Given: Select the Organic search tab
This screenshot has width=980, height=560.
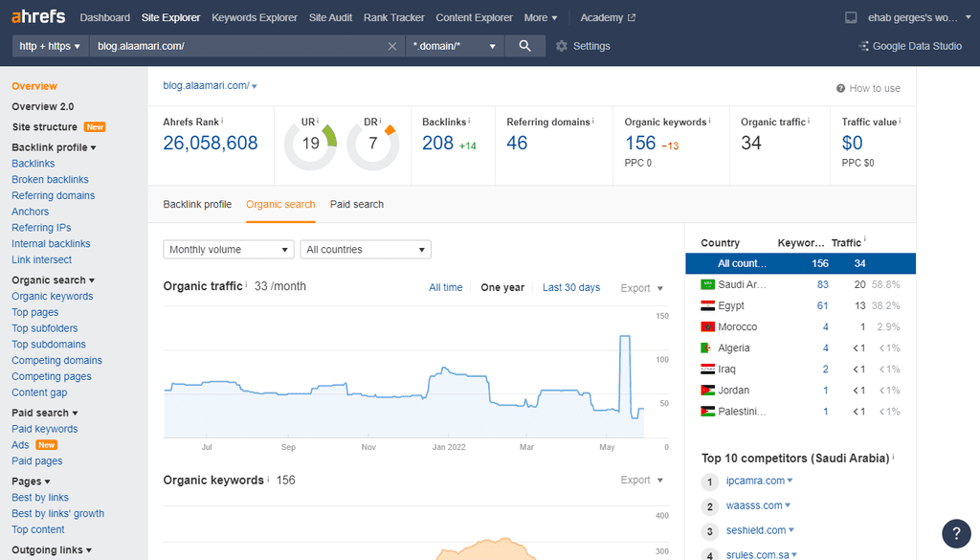Looking at the screenshot, I should tap(280, 204).
